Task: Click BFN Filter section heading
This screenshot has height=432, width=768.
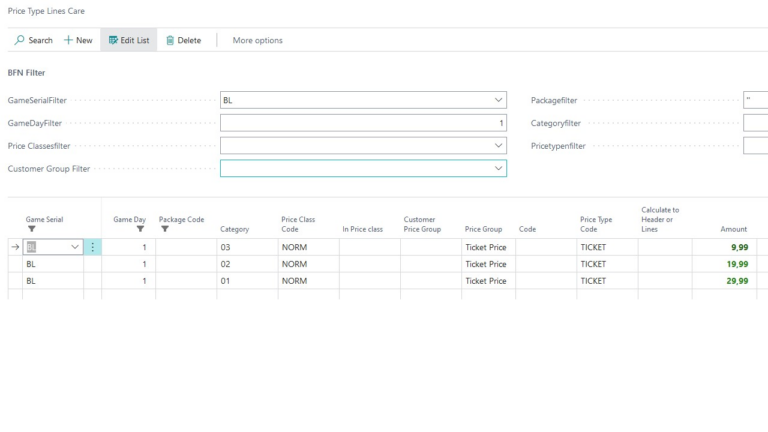Action: coord(26,72)
